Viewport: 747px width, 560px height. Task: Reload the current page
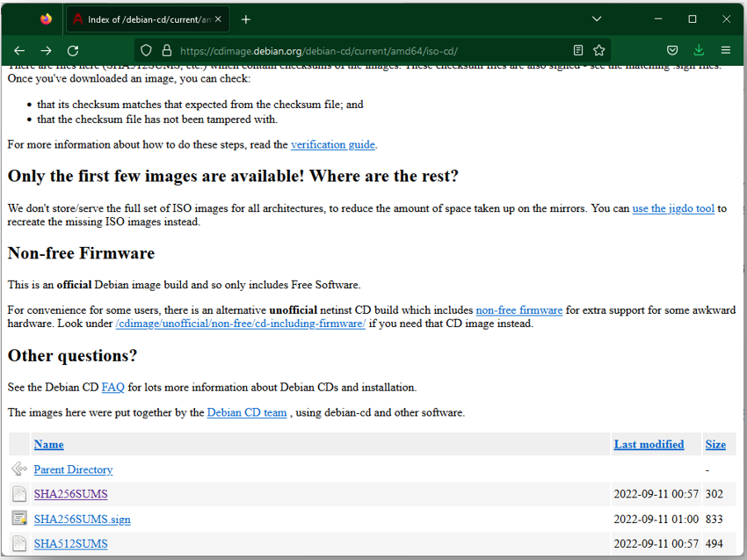(72, 50)
